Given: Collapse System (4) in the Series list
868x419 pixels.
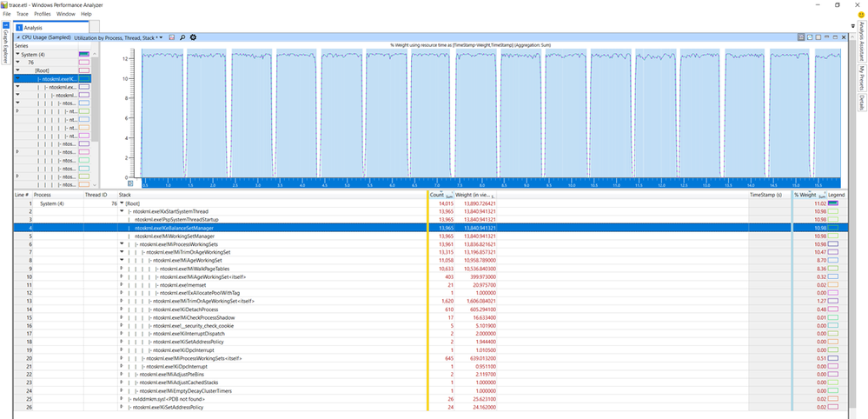Looking at the screenshot, I should point(17,54).
